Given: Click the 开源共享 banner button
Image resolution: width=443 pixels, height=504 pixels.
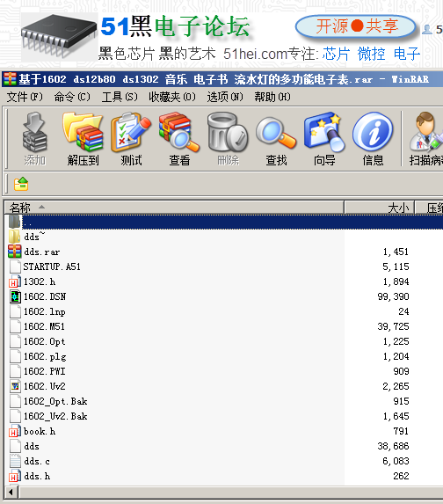Looking at the screenshot, I should 356,26.
